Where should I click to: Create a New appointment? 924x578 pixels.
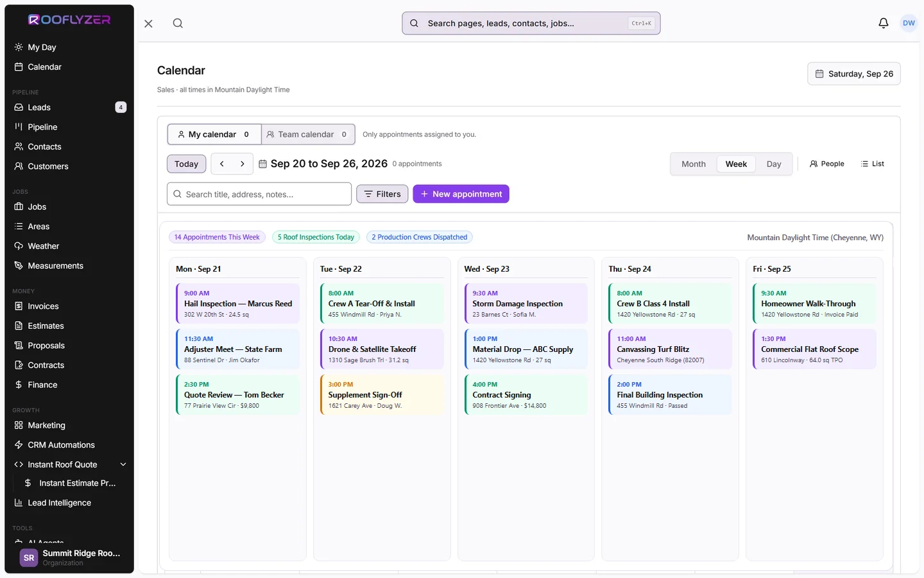point(461,194)
